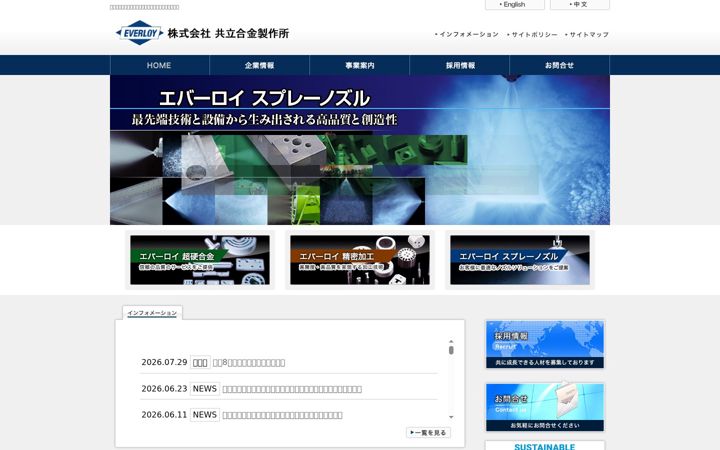The width and height of the screenshot is (720, 450).
Task: Open the 採用情報 Recruit side banner
Action: pos(545,344)
